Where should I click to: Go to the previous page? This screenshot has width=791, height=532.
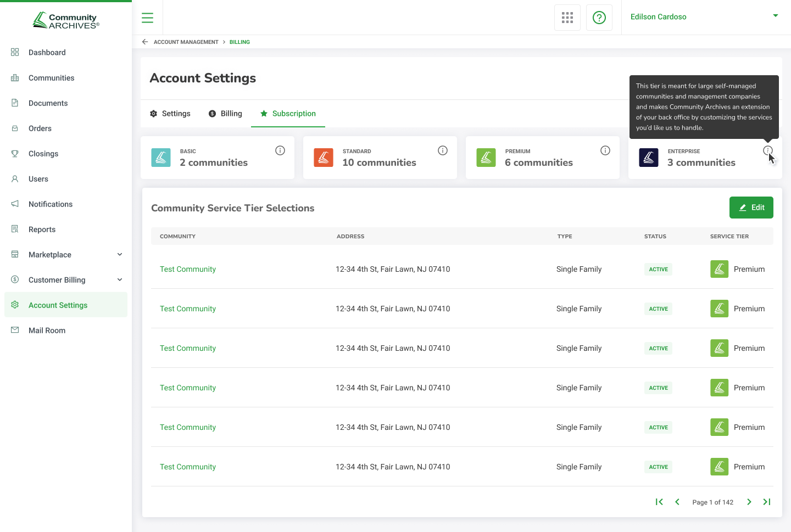pos(677,502)
